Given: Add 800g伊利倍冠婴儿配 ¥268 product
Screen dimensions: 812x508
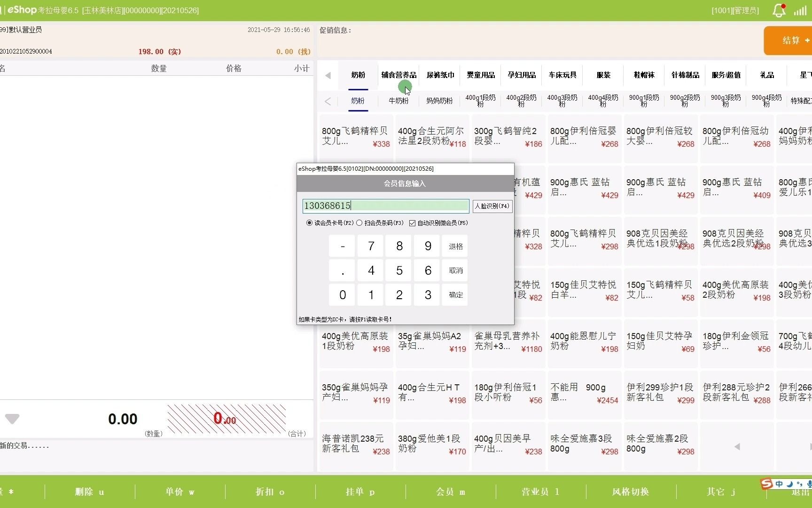Looking at the screenshot, I should [x=584, y=138].
